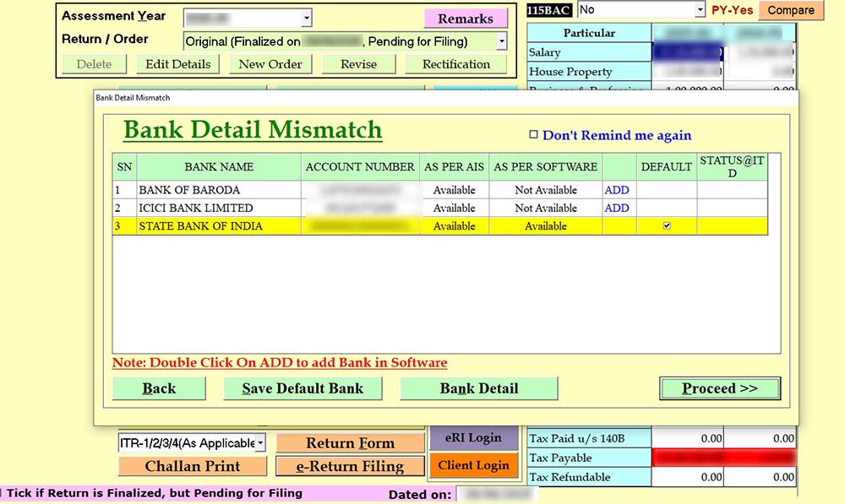Open e-Return Filing
Image resolution: width=845 pixels, height=504 pixels.
pos(350,466)
